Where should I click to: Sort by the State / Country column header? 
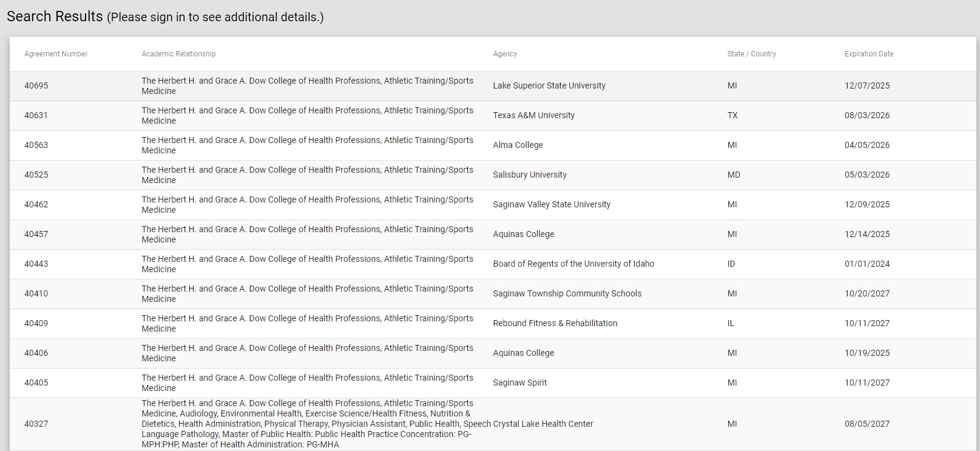[x=751, y=54]
